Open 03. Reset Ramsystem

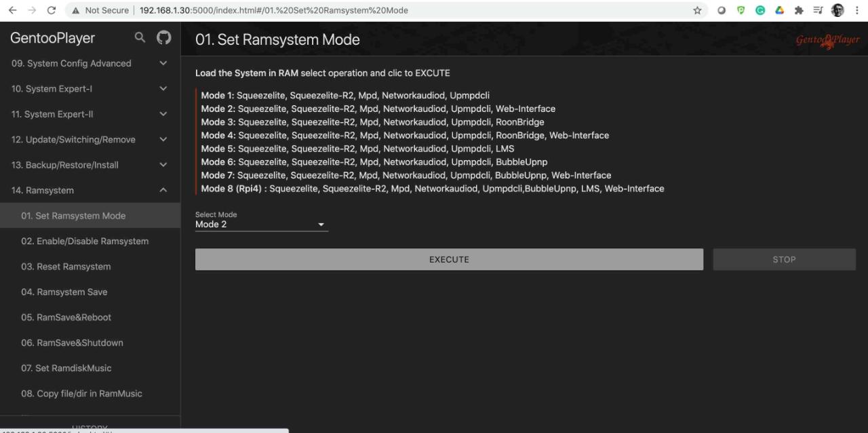90,267
